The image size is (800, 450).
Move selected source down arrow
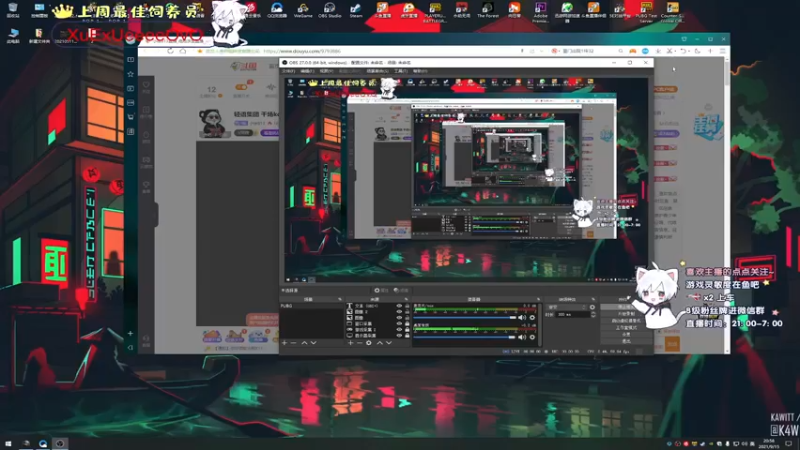point(389,343)
